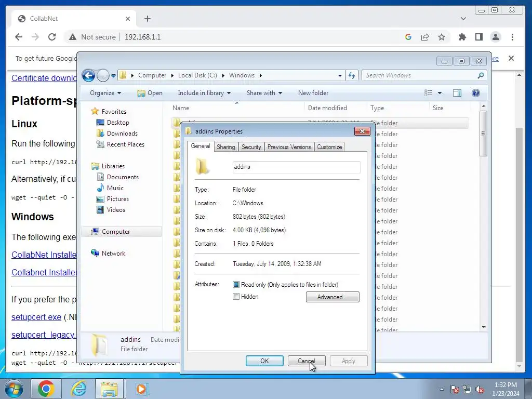This screenshot has height=399, width=532.
Task: Dismiss the Chrome update notification bar
Action: [511, 58]
